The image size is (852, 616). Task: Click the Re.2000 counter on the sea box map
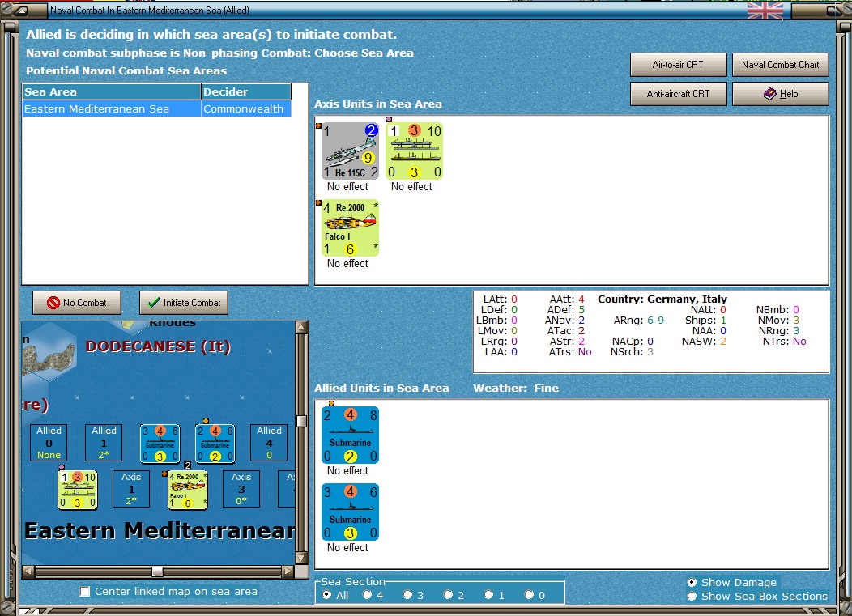(187, 490)
